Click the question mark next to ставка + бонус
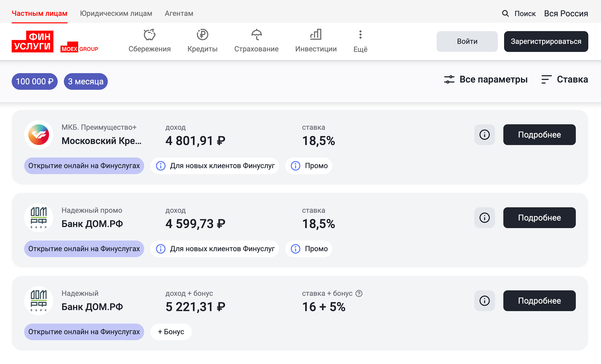 (x=359, y=293)
